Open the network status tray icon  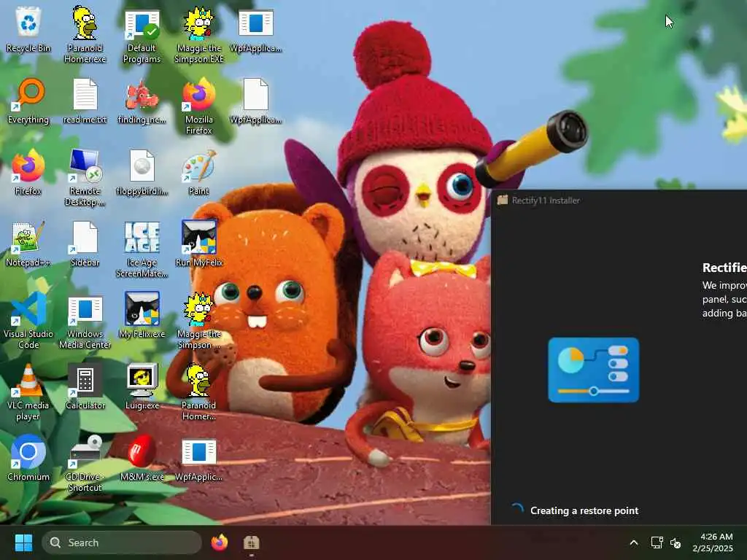pos(657,542)
